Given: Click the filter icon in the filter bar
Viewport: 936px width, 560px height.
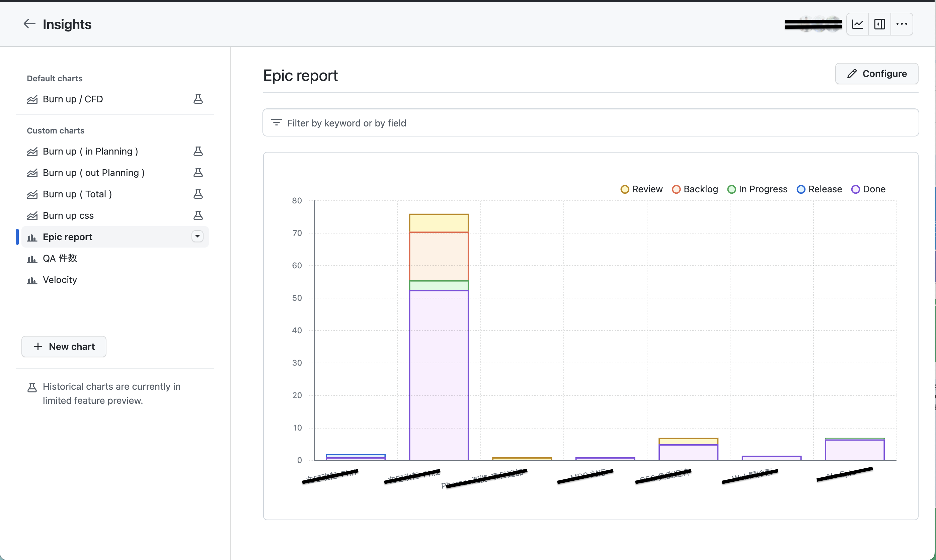Looking at the screenshot, I should point(277,123).
